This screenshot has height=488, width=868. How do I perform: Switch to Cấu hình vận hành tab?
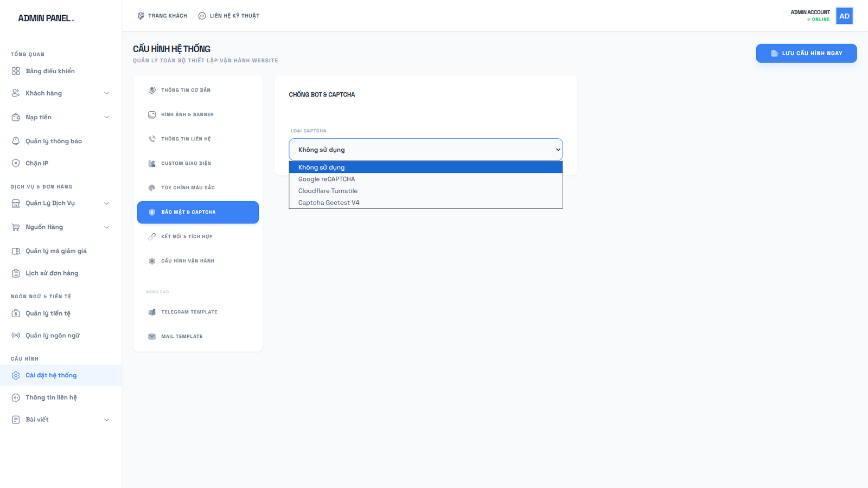pyautogui.click(x=188, y=261)
